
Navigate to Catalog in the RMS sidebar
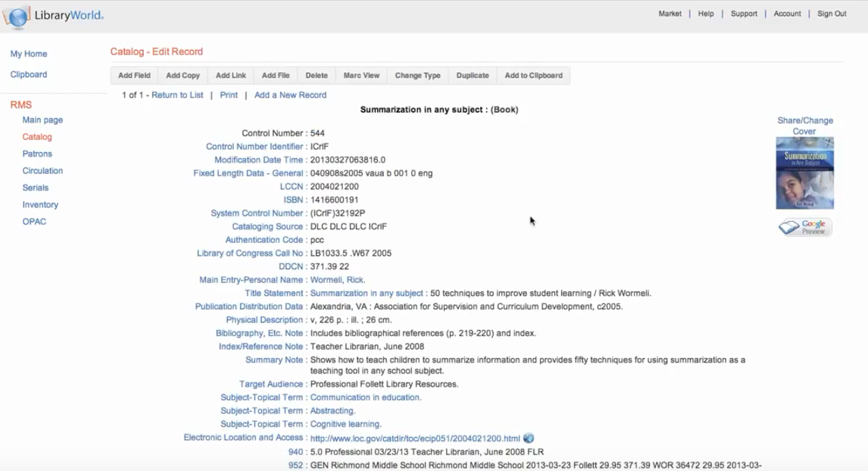click(37, 136)
